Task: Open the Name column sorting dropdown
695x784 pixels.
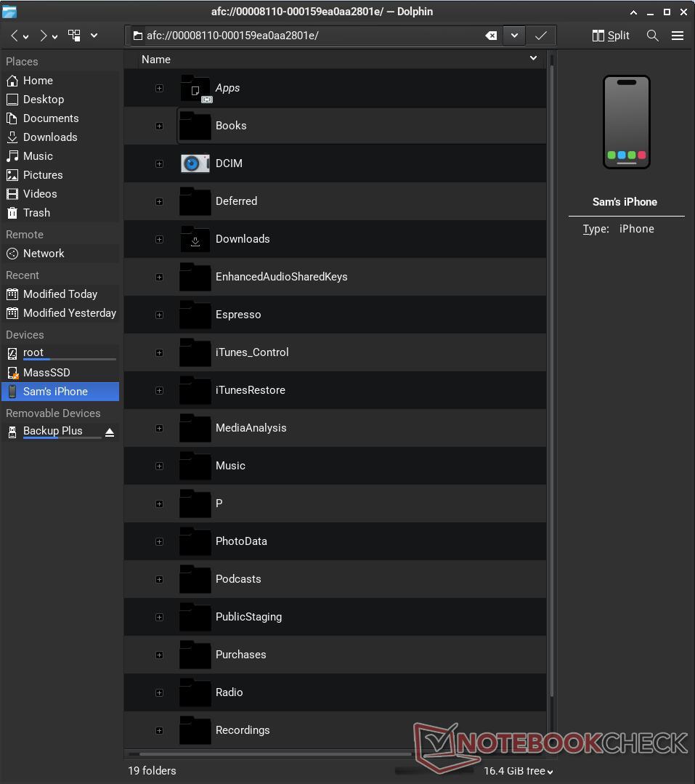Action: click(534, 59)
